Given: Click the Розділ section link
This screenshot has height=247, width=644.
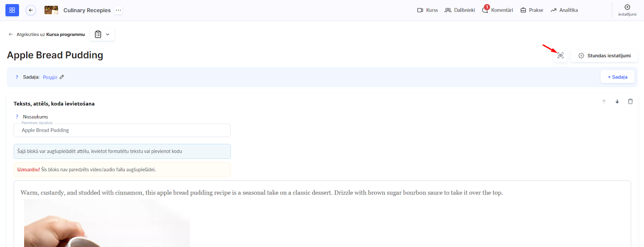Looking at the screenshot, I should coord(50,77).
